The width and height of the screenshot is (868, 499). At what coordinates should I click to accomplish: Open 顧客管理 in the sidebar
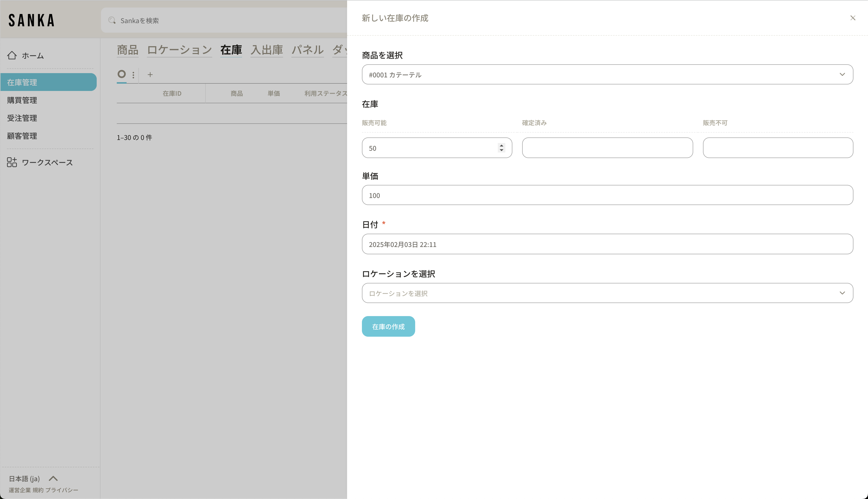point(22,136)
